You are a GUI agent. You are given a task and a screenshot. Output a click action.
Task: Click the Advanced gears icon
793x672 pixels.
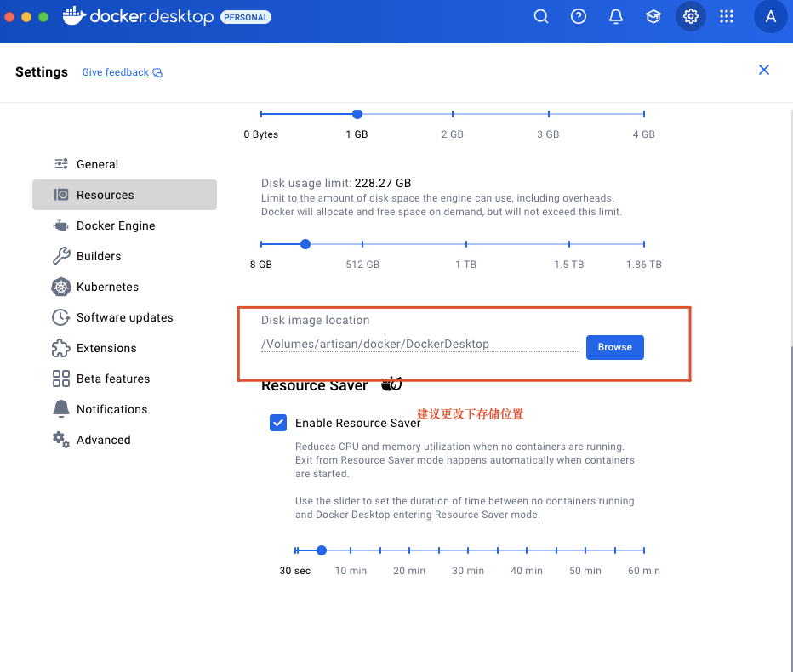pyautogui.click(x=61, y=440)
